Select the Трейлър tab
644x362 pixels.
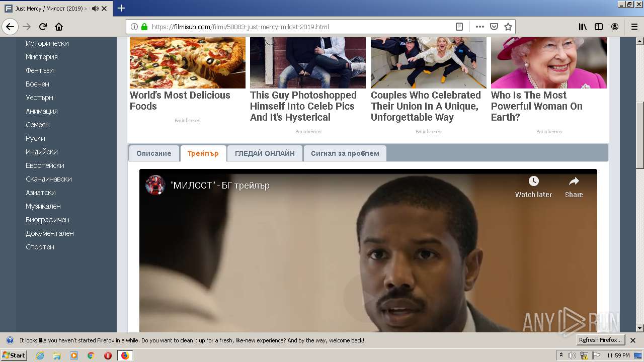point(203,153)
